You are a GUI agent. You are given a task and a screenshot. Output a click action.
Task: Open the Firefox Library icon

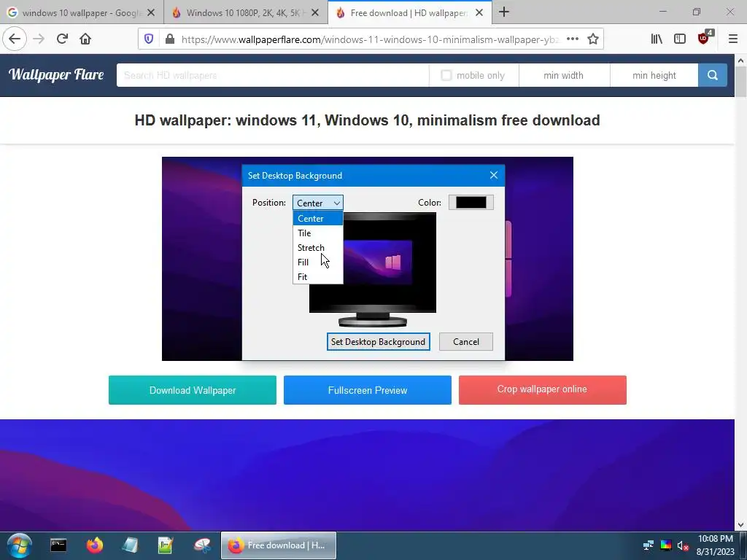657,39
